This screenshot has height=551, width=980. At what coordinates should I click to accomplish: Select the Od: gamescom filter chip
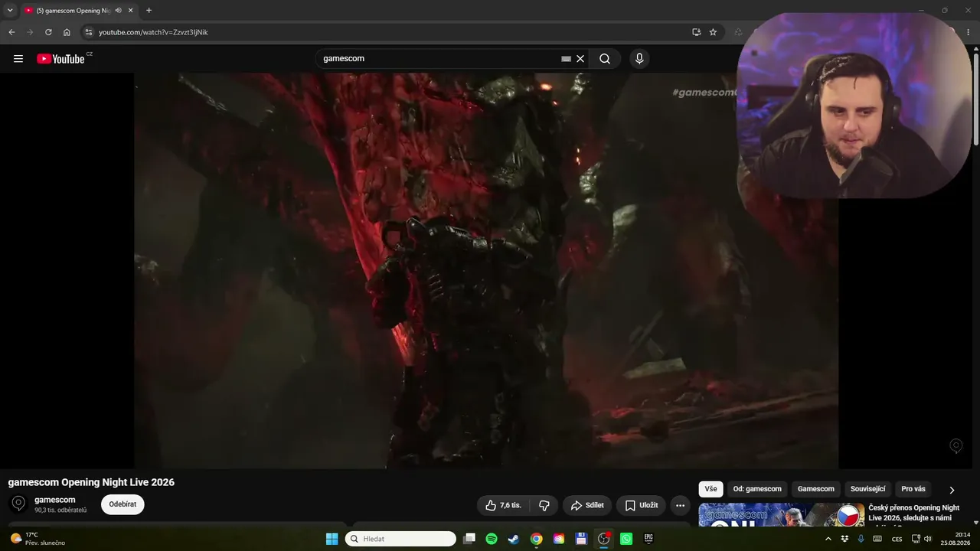point(757,489)
